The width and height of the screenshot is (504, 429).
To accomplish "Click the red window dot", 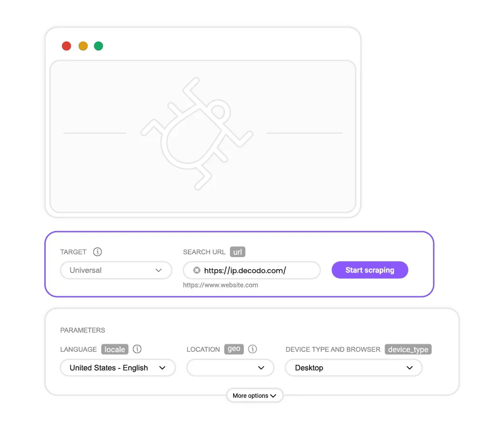I will [x=67, y=46].
